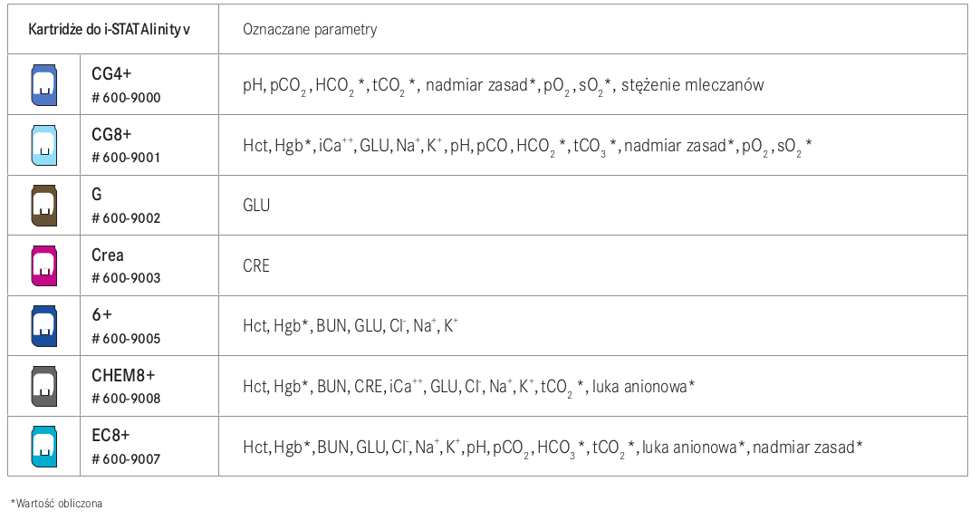Select the magenta Crea cartridge icon

coord(44,265)
